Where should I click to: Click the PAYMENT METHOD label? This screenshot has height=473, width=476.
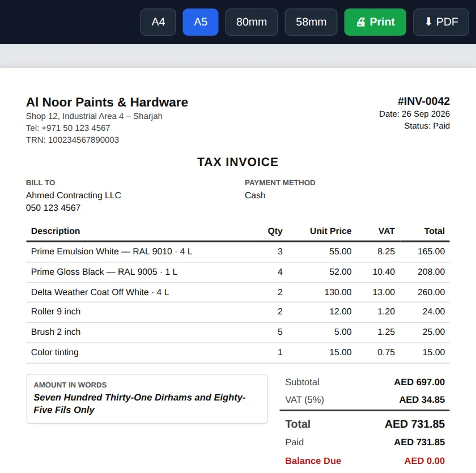[280, 182]
